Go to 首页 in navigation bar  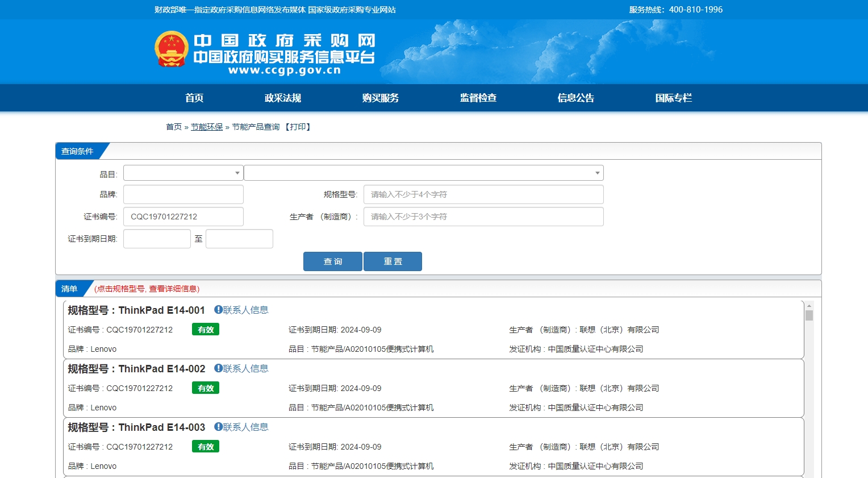[x=194, y=98]
